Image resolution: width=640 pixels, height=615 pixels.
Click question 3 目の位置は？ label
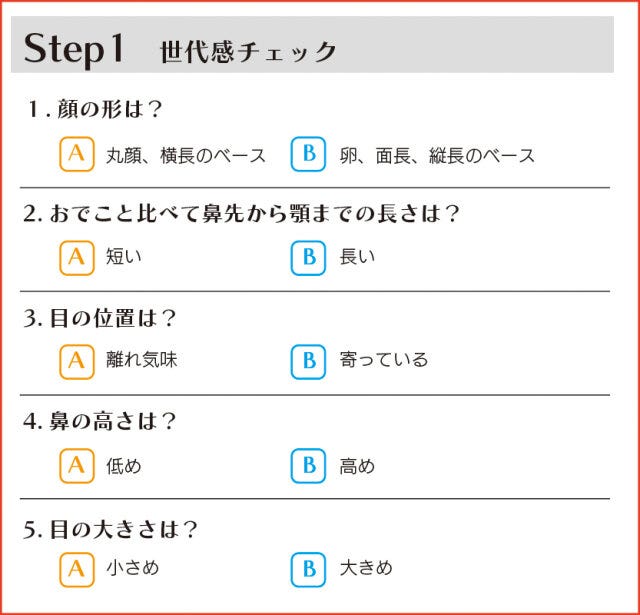coord(99,317)
